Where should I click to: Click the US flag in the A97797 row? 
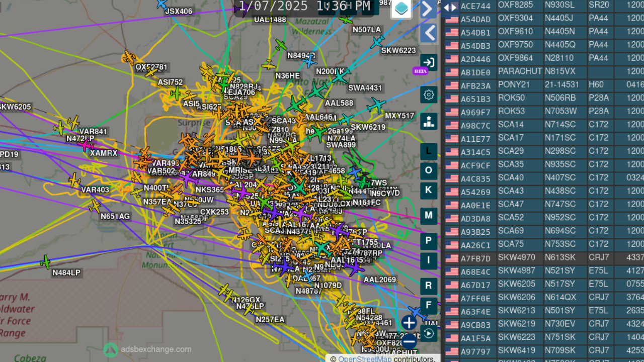point(452,351)
